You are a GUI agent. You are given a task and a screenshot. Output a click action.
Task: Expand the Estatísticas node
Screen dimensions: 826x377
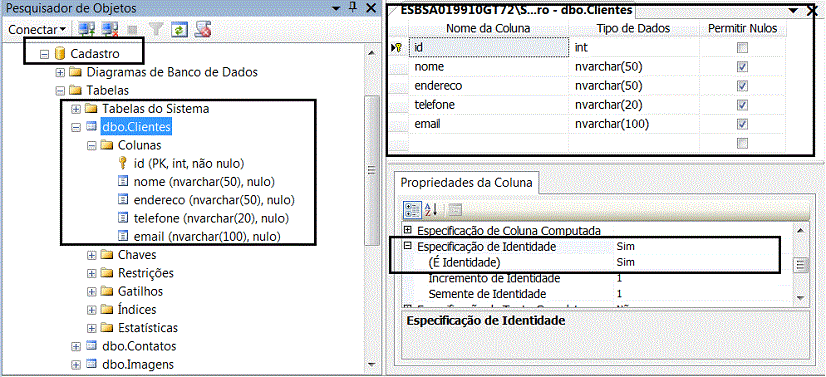(92, 329)
